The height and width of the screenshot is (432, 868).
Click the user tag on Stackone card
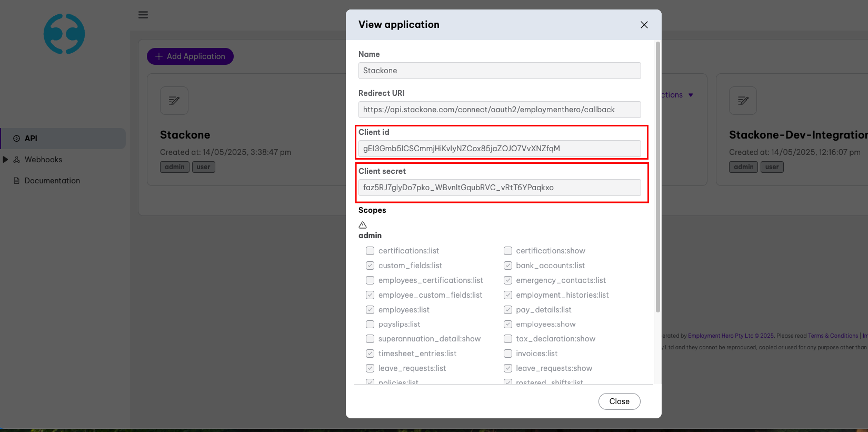point(204,167)
